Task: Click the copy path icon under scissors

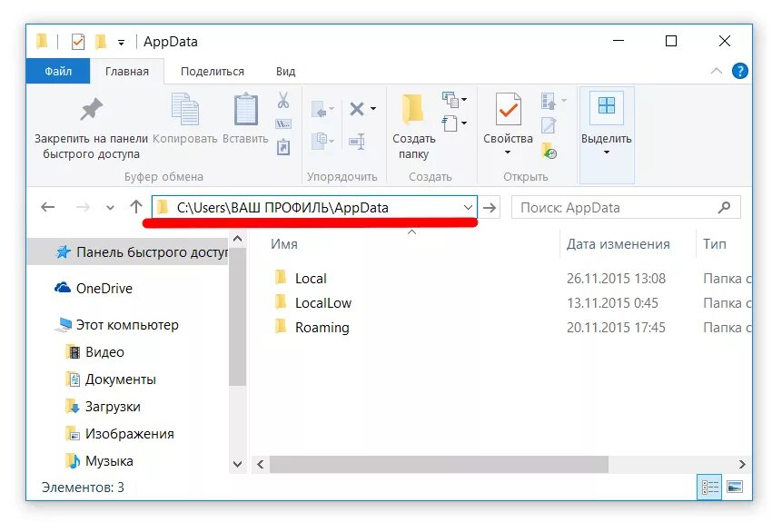Action: [283, 123]
